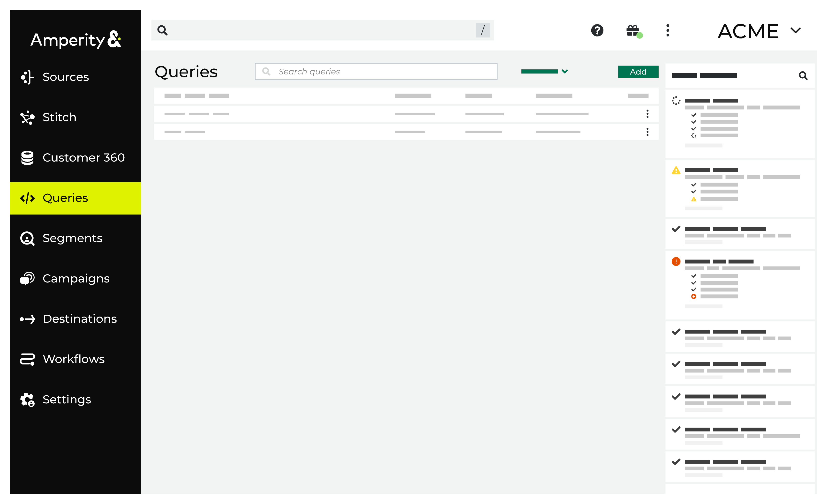The width and height of the screenshot is (827, 504).
Task: Click the error status icon in workflow panel
Action: 676,261
